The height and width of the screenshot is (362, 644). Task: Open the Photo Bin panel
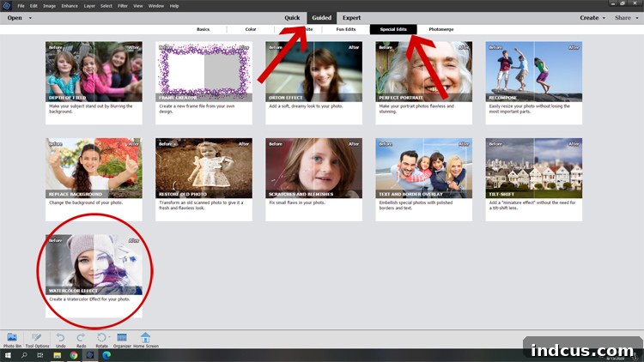point(12,340)
